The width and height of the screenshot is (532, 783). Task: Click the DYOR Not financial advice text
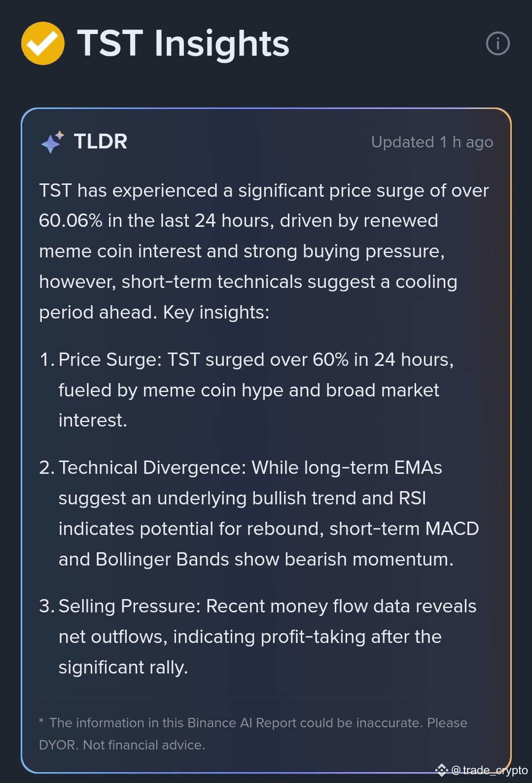122,745
